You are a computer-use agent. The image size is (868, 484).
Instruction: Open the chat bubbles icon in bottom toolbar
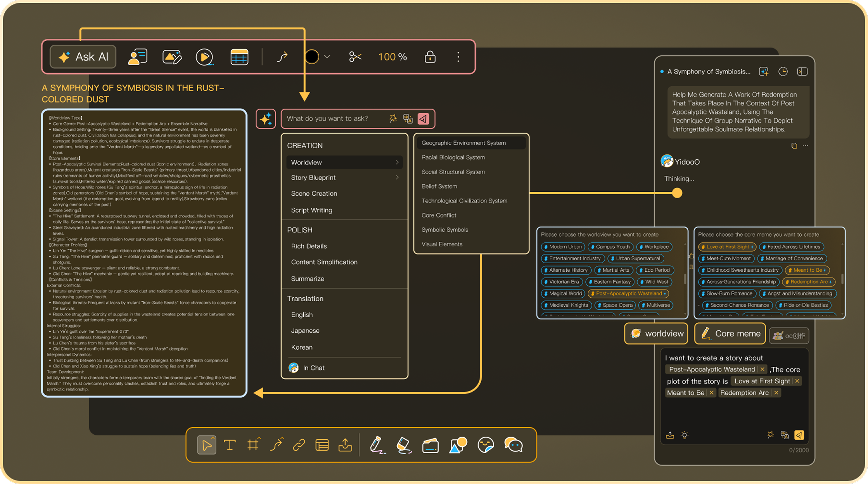513,445
